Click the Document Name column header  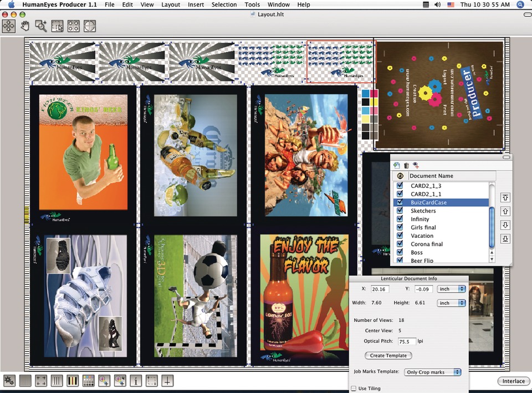451,176
